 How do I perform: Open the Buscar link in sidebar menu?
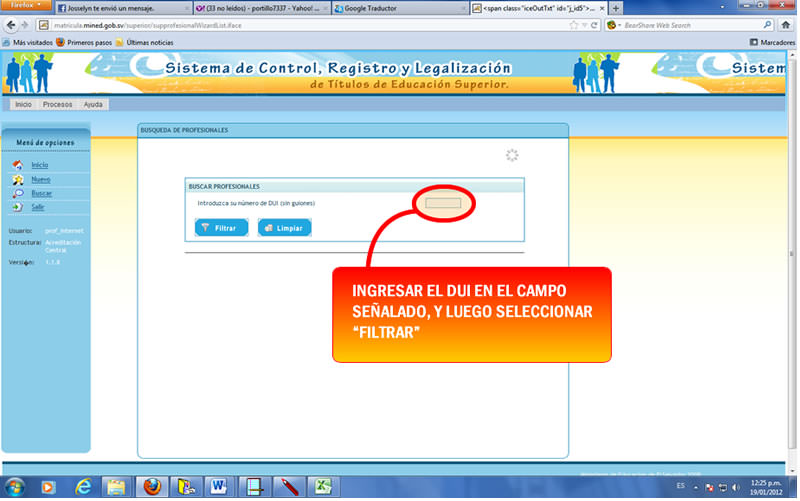click(x=42, y=193)
